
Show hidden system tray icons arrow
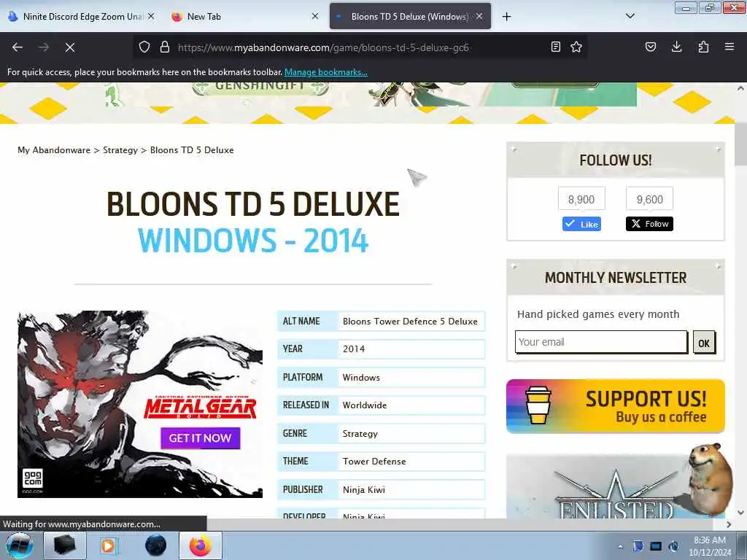(620, 546)
